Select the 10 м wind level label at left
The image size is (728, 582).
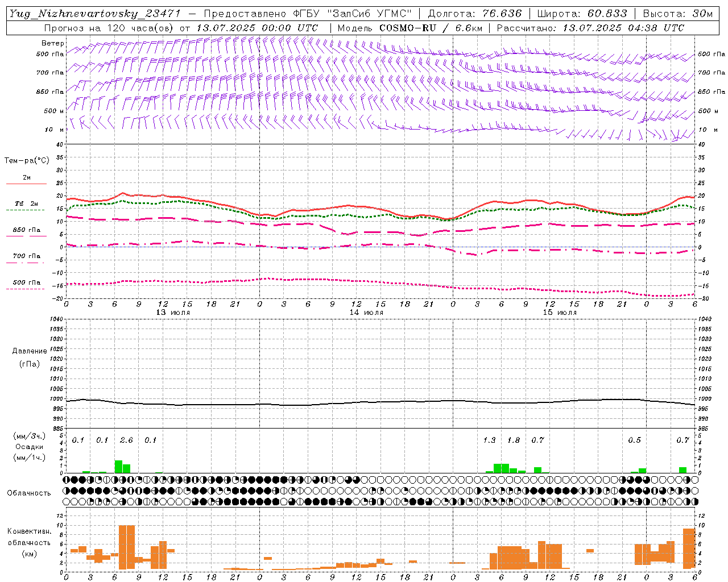(55, 130)
